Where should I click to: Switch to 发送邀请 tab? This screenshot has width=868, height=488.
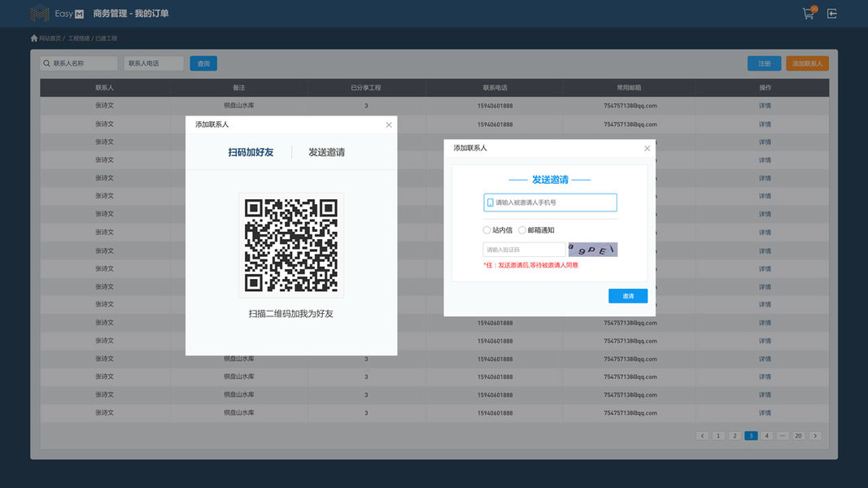point(326,152)
